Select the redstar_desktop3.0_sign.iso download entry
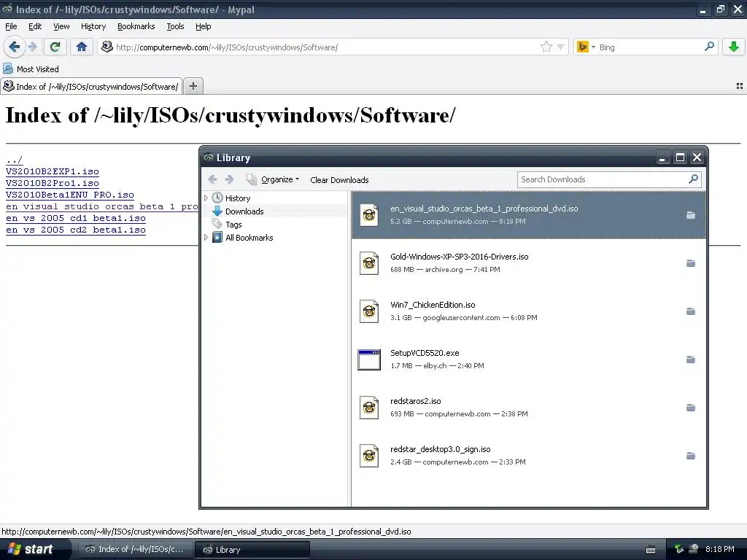This screenshot has width=747, height=560. point(528,456)
